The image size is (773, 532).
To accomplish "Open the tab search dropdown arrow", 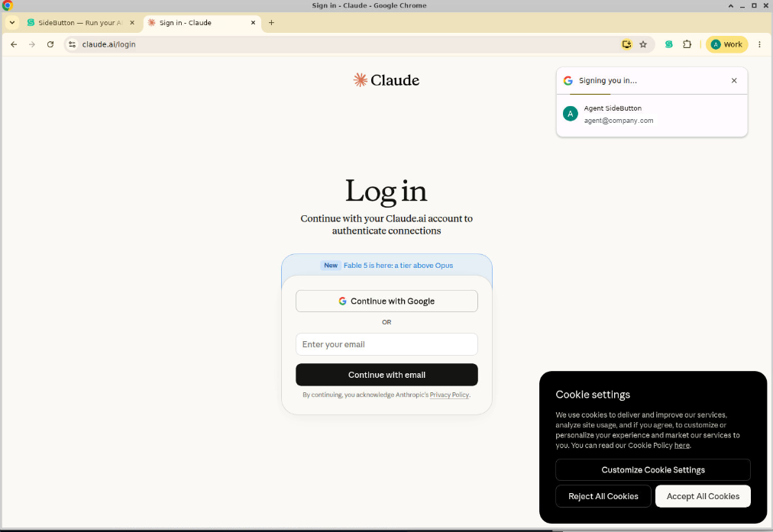I will tap(11, 23).
